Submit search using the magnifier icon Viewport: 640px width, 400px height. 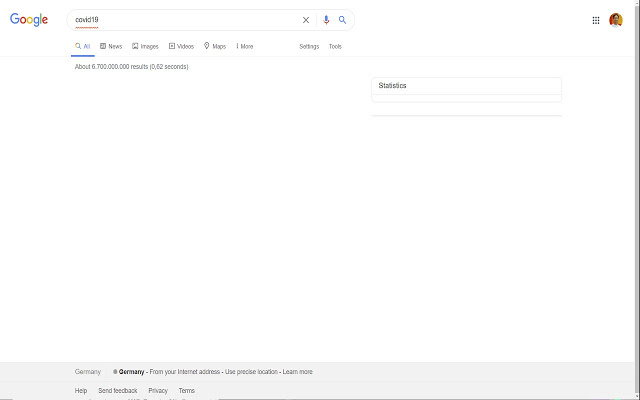pos(342,20)
